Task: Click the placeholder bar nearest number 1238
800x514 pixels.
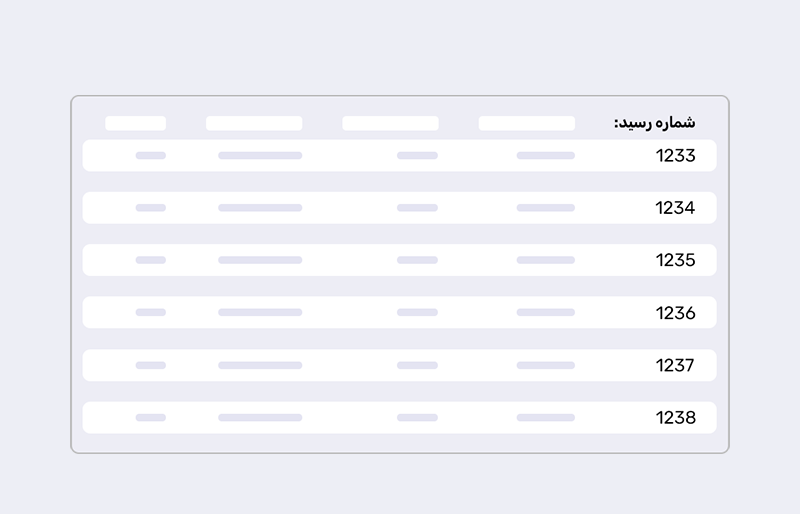Action: click(545, 418)
